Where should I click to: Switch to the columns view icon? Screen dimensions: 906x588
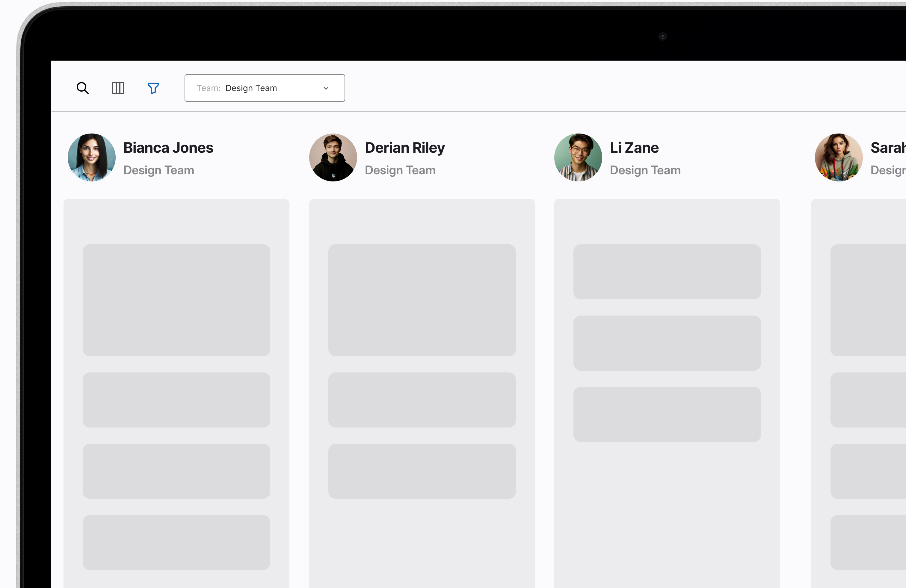[118, 88]
